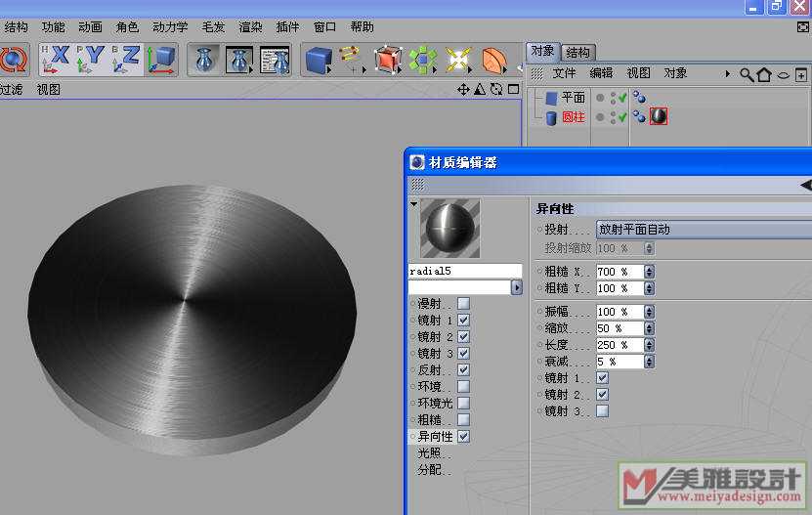Add a light object from toolbar
812x515 pixels.
(x=457, y=61)
